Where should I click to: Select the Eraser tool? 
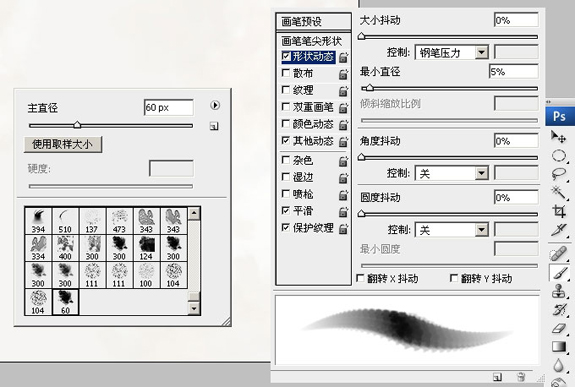pyautogui.click(x=558, y=328)
